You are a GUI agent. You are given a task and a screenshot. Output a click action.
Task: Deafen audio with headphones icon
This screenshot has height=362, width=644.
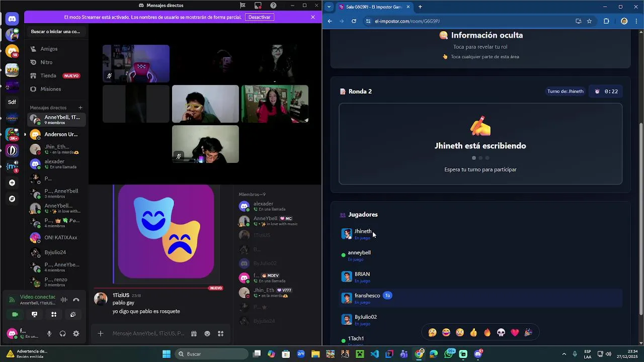pyautogui.click(x=62, y=333)
